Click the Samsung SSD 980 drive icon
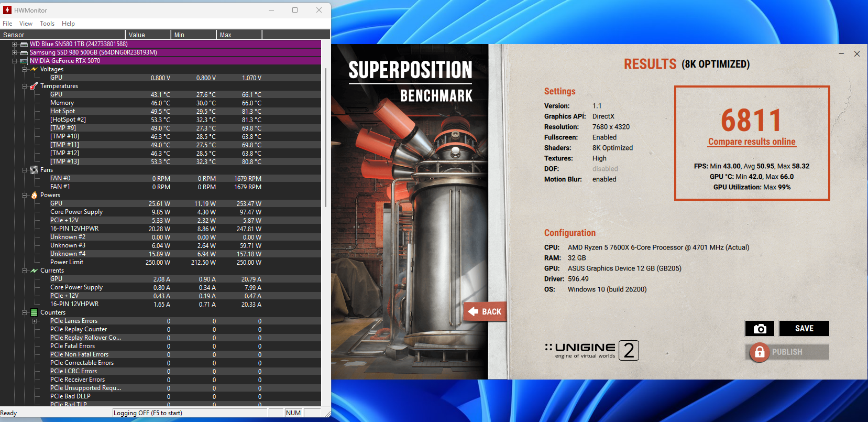 pyautogui.click(x=24, y=52)
